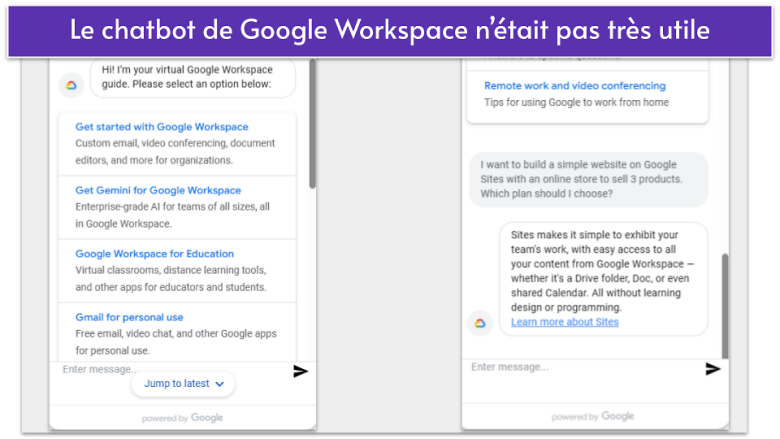Click the left chat vertical scrollbar thumb

pos(312,123)
